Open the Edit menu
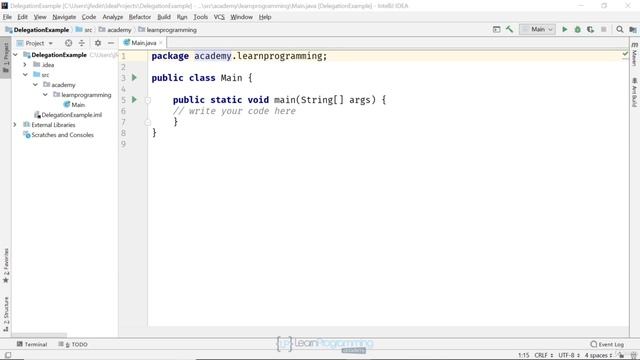 click(22, 17)
